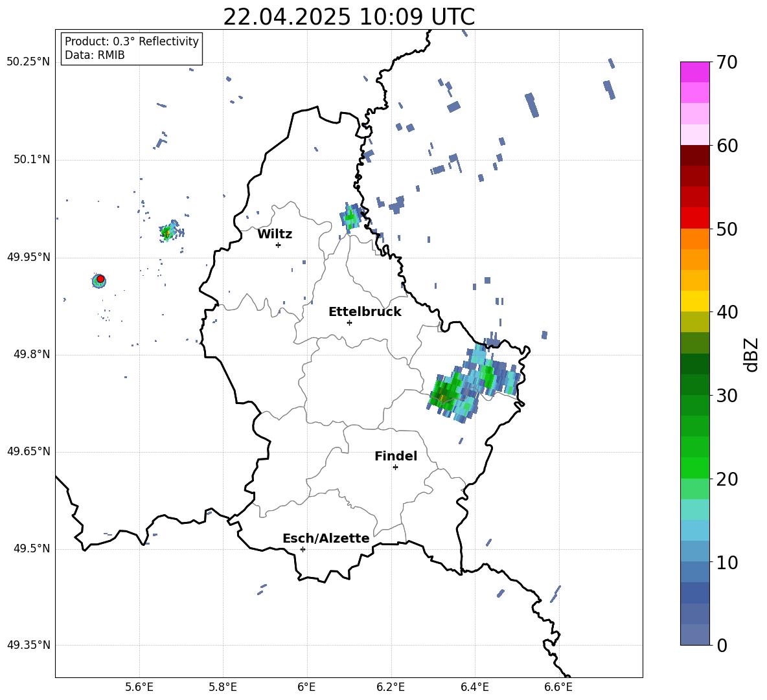The height and width of the screenshot is (700, 767).
Task: Select the Esch/Alzette city label
Action: 326,538
